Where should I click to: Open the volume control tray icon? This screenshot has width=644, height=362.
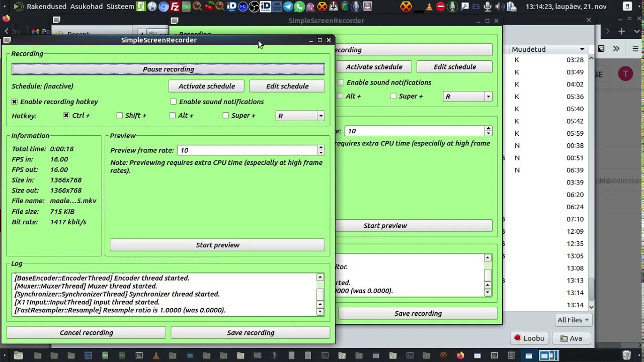click(x=500, y=7)
